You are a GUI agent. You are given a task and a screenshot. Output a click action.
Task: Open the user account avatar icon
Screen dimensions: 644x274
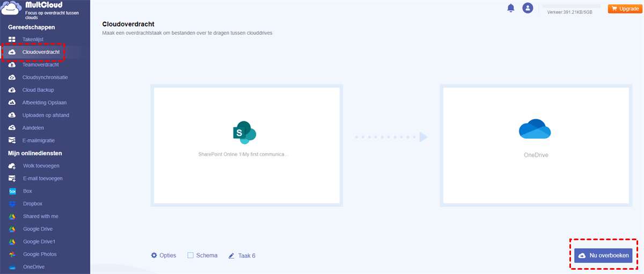[528, 8]
